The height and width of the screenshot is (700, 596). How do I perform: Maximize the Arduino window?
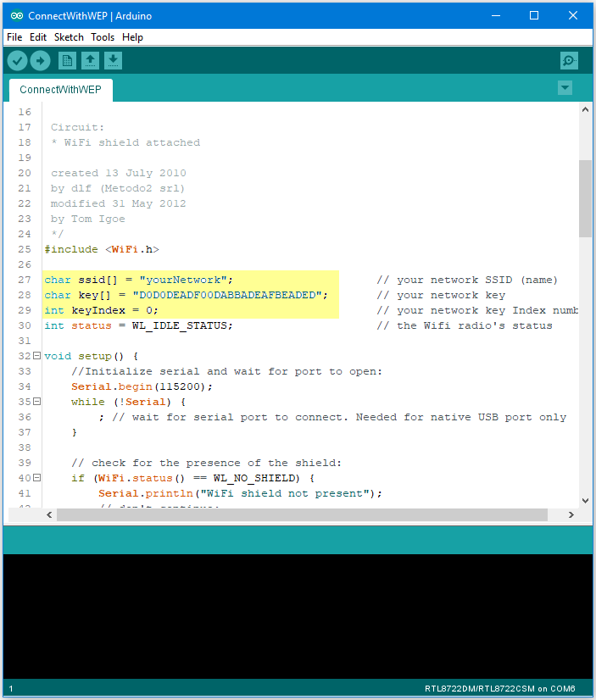(x=534, y=15)
